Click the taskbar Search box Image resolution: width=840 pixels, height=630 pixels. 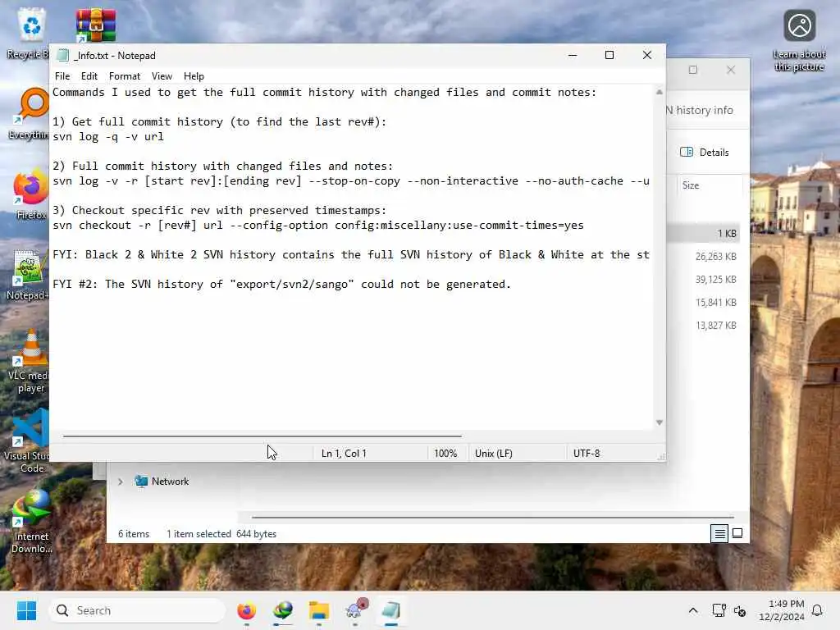click(x=137, y=610)
